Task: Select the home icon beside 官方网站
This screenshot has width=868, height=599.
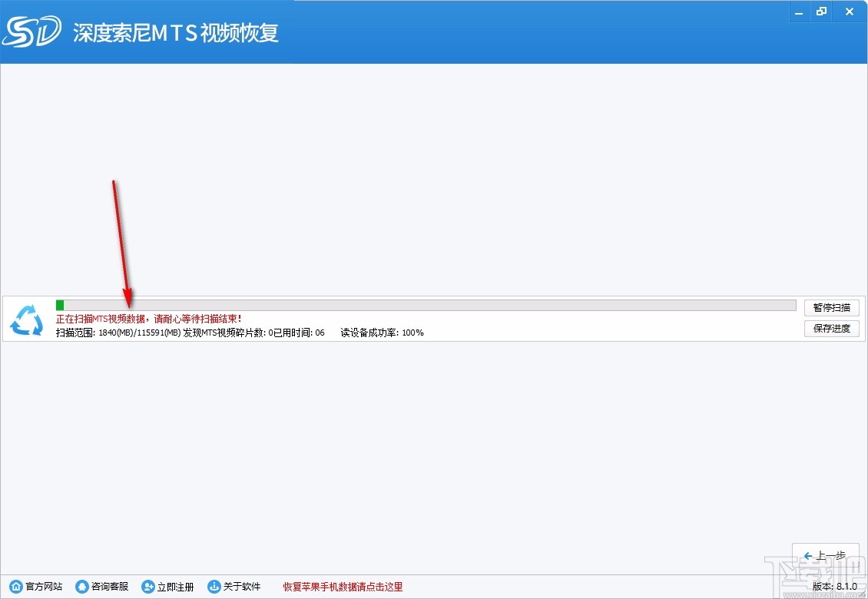Action: (15, 586)
